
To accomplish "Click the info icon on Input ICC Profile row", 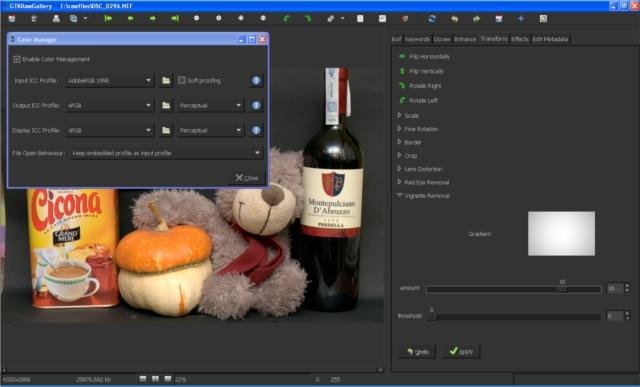I will 256,80.
